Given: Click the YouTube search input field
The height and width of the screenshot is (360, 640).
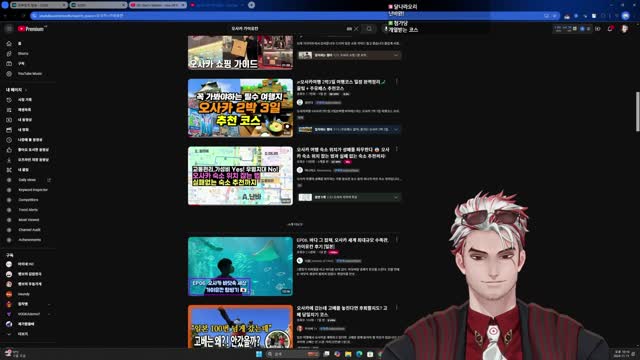Looking at the screenshot, I should pos(288,29).
